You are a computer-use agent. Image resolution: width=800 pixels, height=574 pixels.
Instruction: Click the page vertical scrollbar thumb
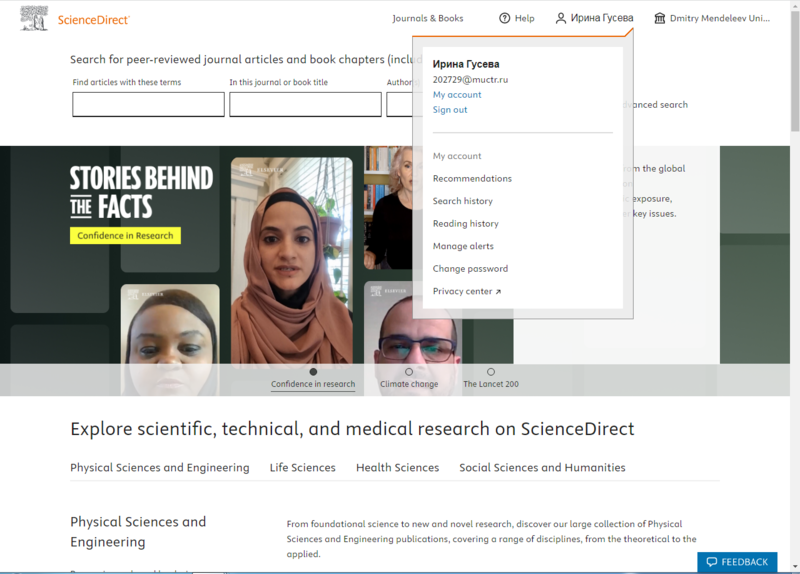[795, 71]
